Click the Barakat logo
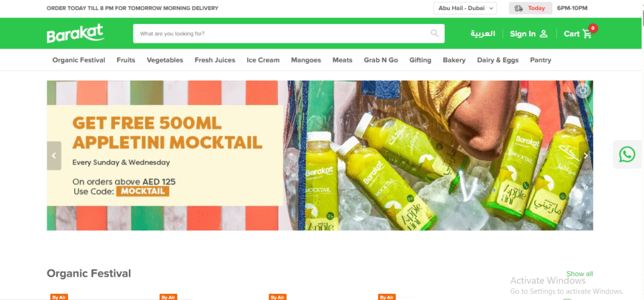 click(75, 33)
